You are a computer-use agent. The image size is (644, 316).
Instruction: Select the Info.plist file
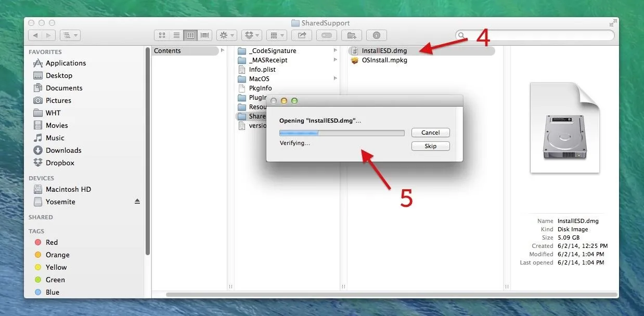[x=262, y=70]
